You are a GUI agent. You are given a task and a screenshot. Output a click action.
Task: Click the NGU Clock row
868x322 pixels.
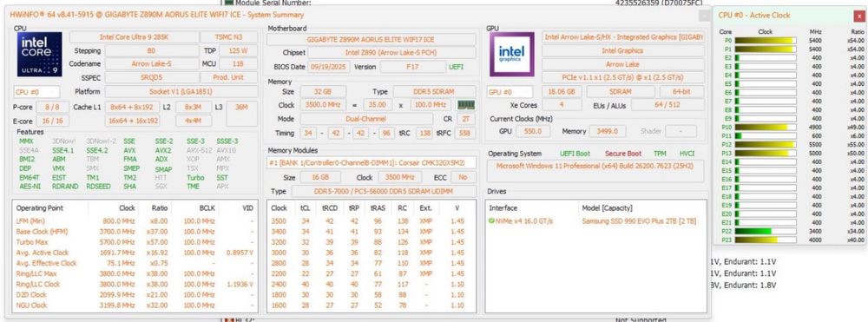[x=135, y=305]
